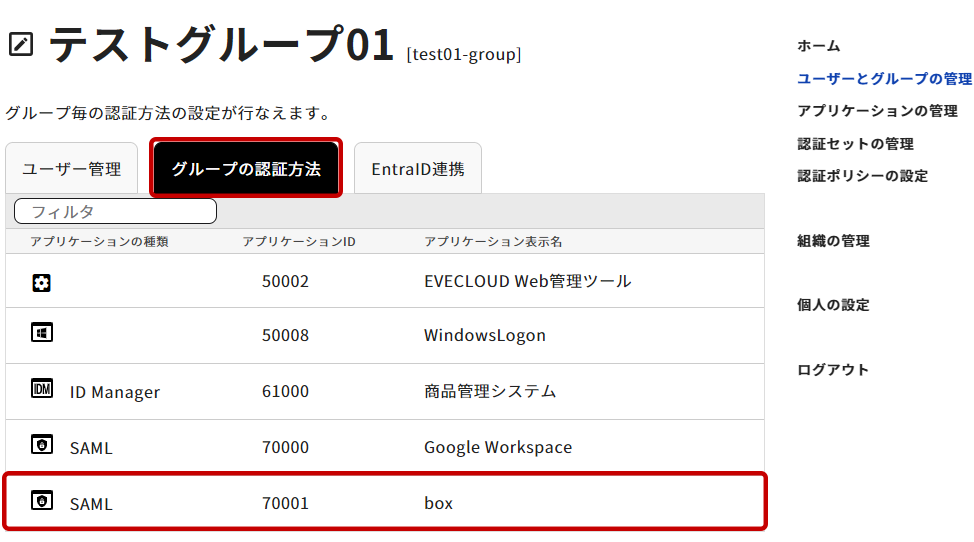Viewport: 974px width, 542px height.
Task: Click ログアウト to sign out
Action: point(833,370)
